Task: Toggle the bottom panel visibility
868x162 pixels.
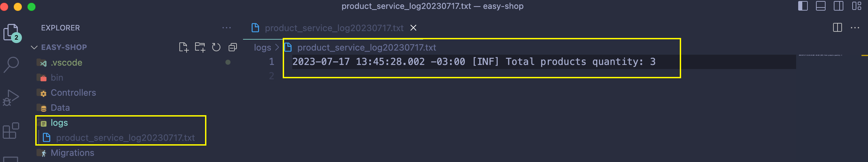Action: point(820,6)
